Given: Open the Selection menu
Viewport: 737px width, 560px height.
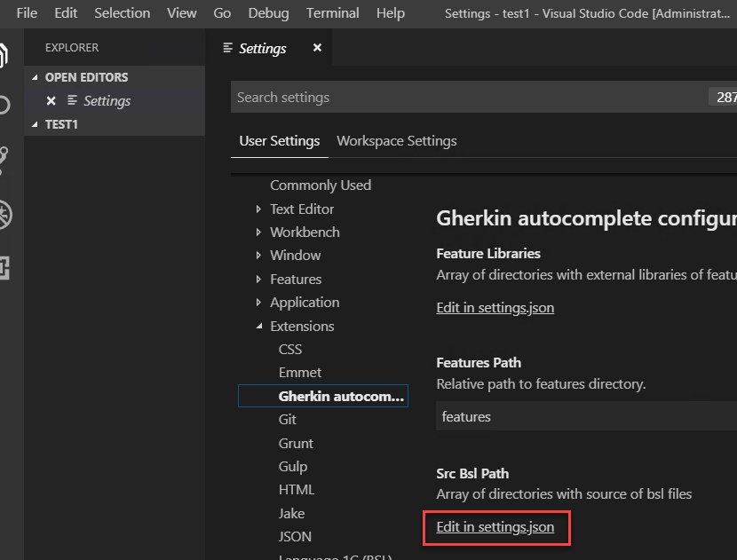Looking at the screenshot, I should (123, 13).
